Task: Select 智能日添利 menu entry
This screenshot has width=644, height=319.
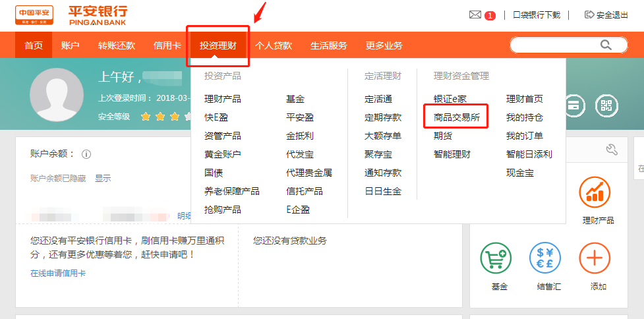Action: point(529,154)
